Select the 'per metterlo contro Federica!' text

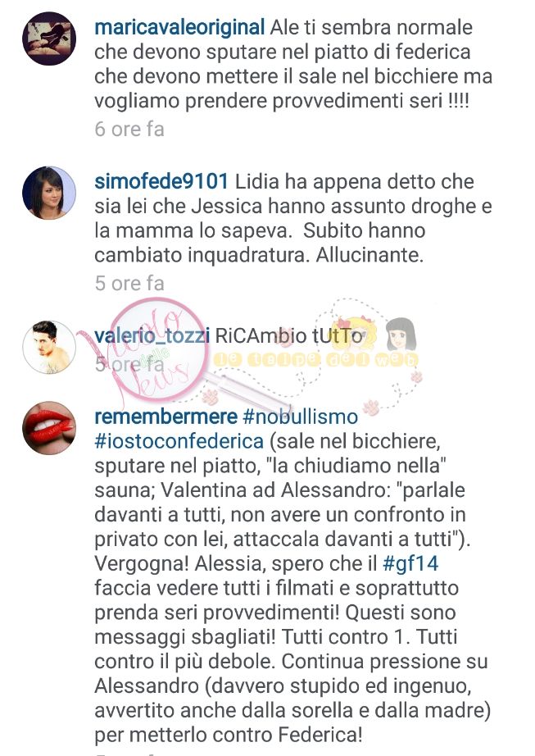tap(229, 736)
